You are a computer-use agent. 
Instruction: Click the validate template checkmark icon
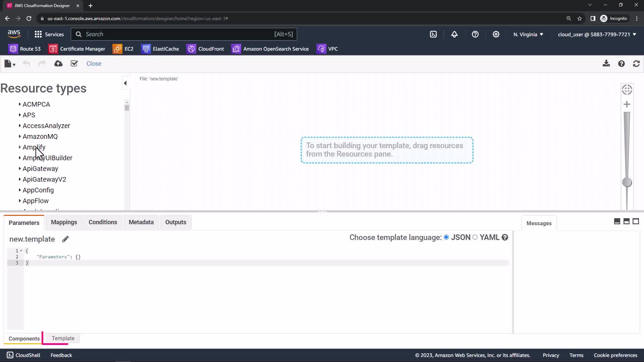click(x=74, y=64)
